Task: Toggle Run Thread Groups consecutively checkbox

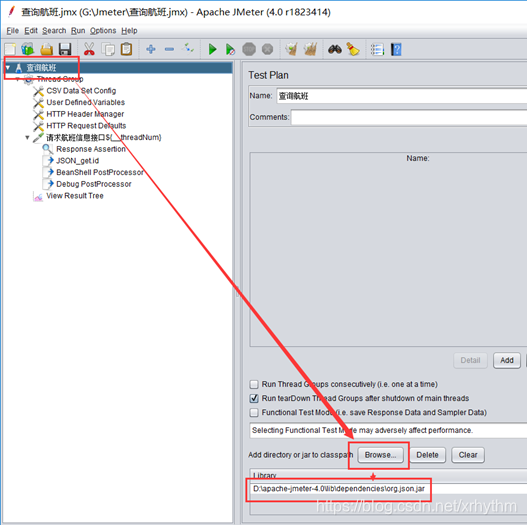Action: tap(254, 384)
